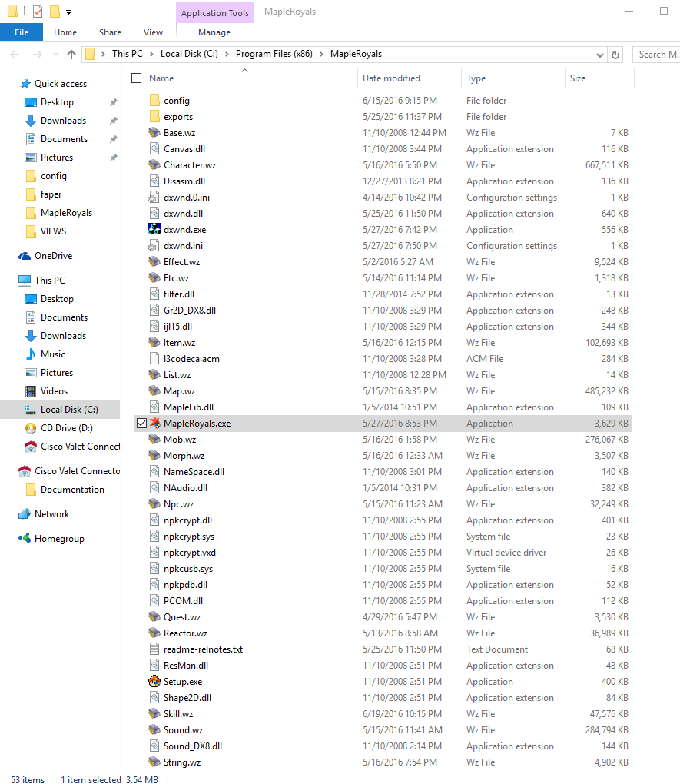
Task: Click the Network icon in sidebar
Action: pyautogui.click(x=25, y=514)
